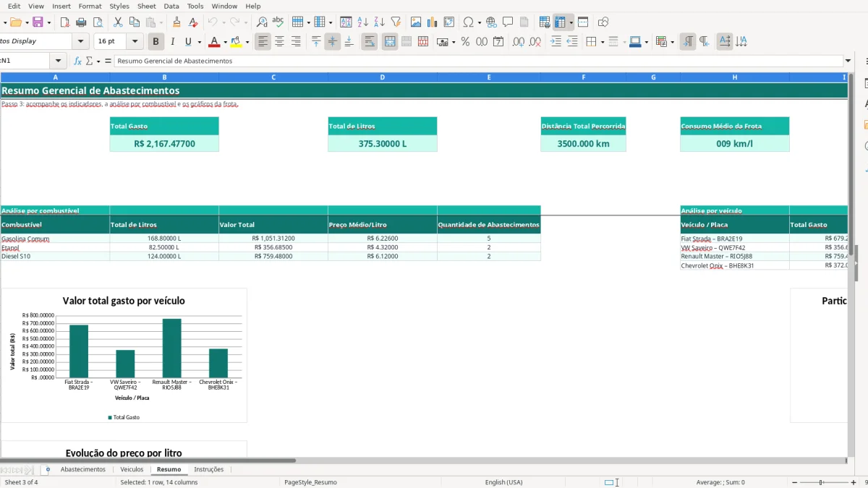Open the Sheet menu
This screenshot has width=868, height=488.
(x=147, y=6)
